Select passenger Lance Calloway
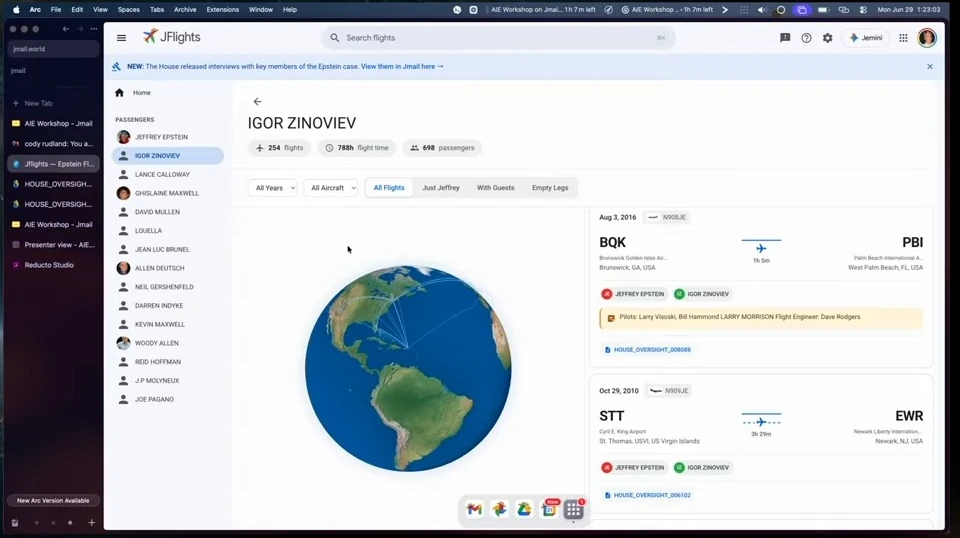Screen dimensions: 960x538 tap(168, 174)
